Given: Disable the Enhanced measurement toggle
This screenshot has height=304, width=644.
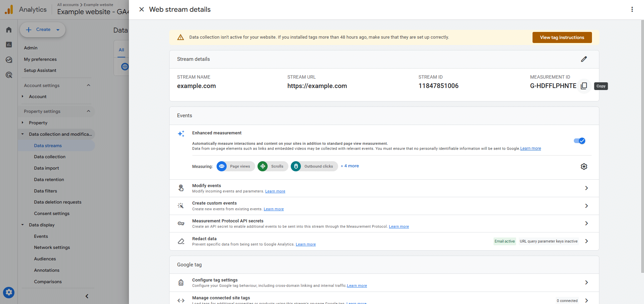Looking at the screenshot, I should 579,141.
